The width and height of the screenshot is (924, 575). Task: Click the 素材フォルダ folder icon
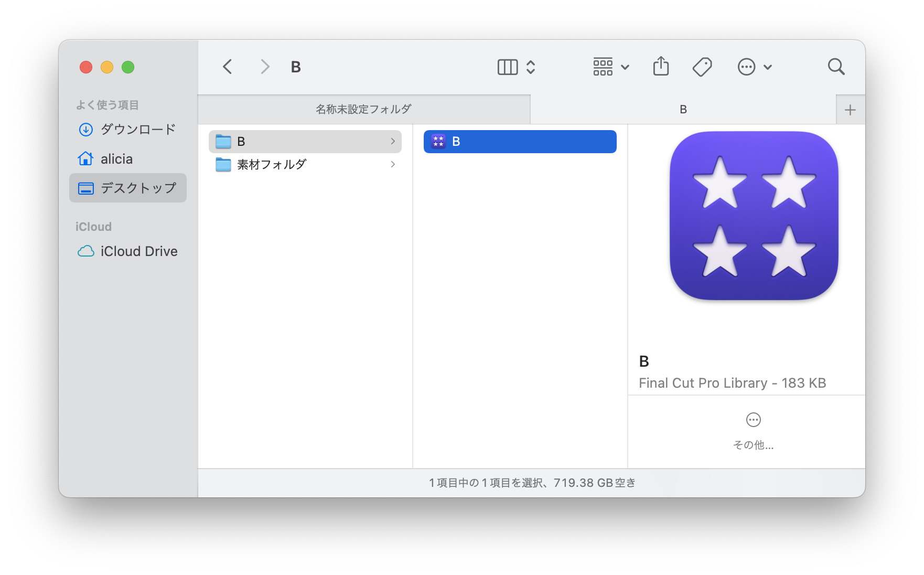point(223,164)
